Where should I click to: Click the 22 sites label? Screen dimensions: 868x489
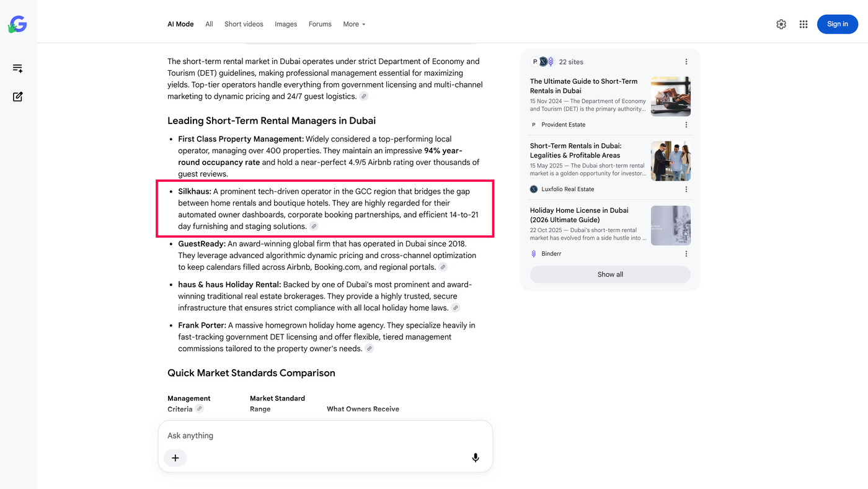point(571,62)
